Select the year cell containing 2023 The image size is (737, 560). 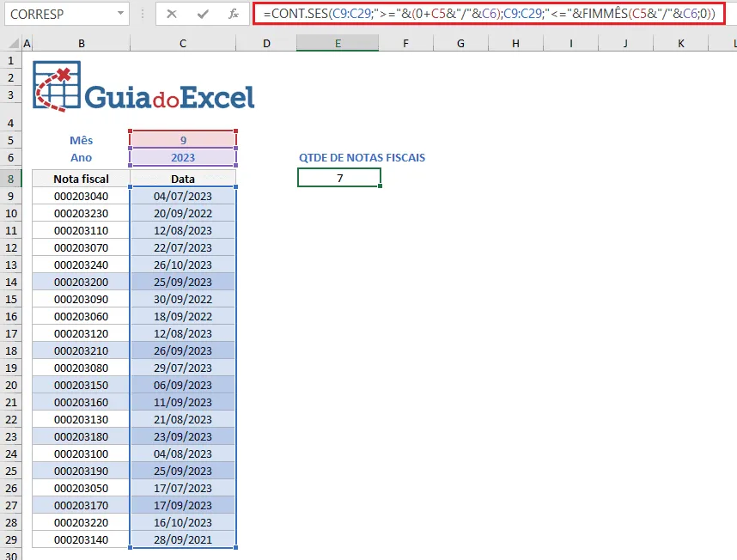click(x=183, y=158)
